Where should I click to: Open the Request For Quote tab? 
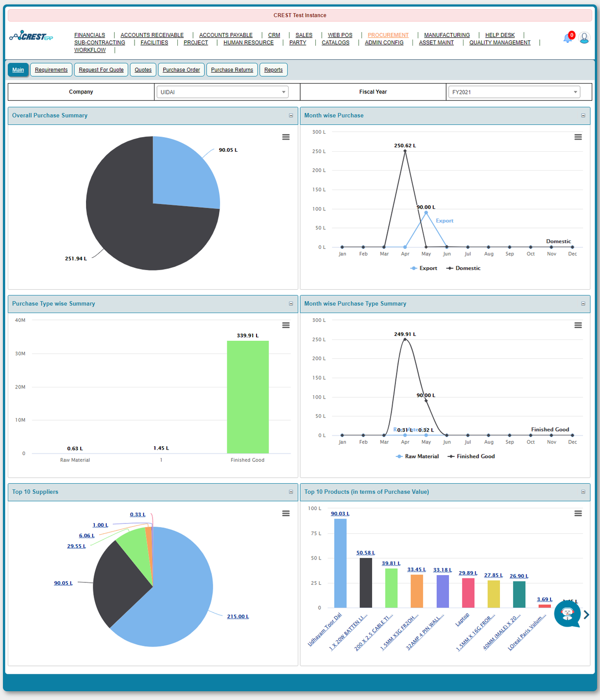(101, 70)
